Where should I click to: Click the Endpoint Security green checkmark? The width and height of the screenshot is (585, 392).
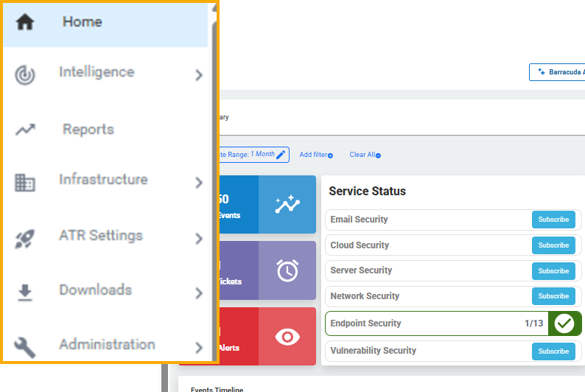(x=564, y=323)
